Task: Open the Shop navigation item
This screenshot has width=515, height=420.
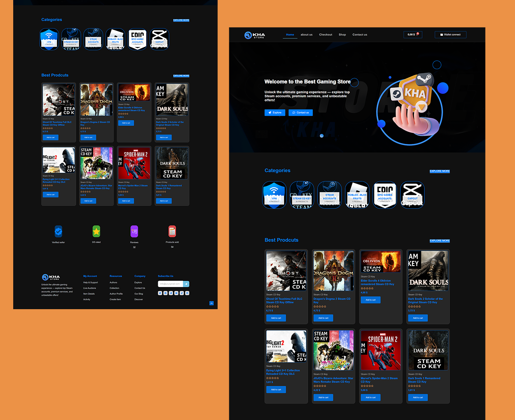Action: (x=342, y=35)
